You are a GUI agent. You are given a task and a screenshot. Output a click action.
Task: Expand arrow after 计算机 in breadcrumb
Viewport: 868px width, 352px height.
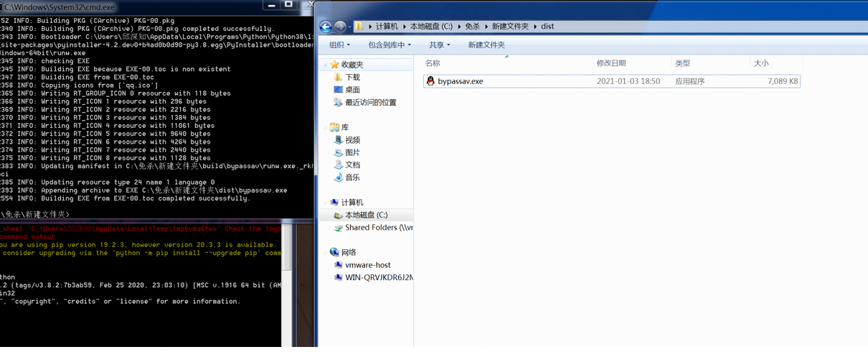405,27
